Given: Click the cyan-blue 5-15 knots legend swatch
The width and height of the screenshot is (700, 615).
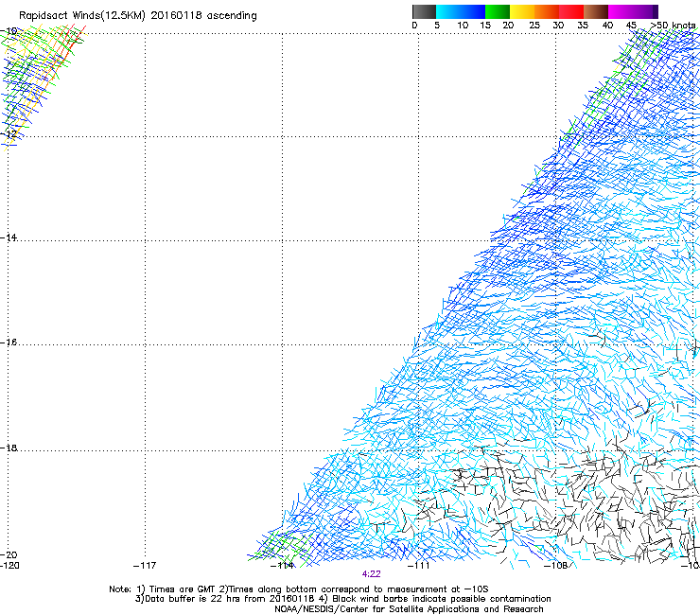Looking at the screenshot, I should point(461,11).
